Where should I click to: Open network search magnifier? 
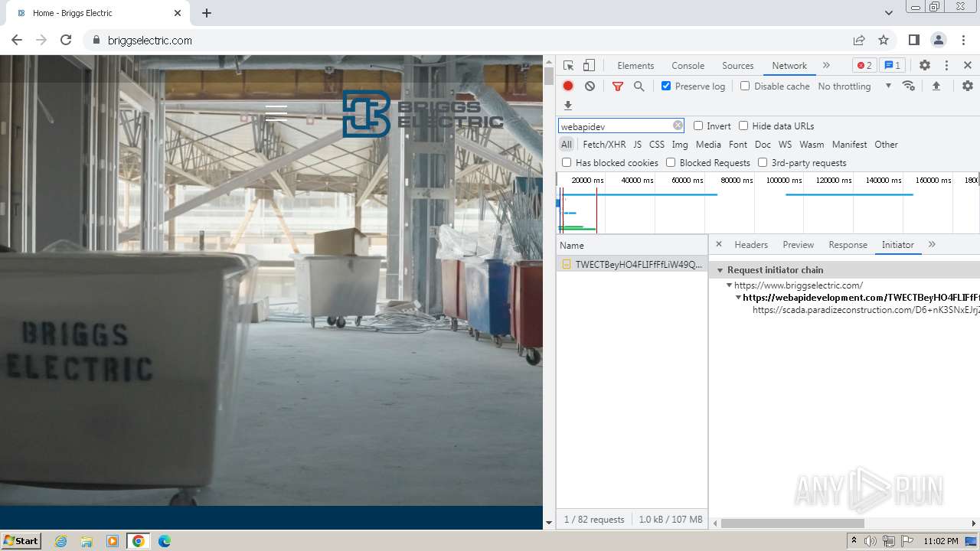[639, 86]
